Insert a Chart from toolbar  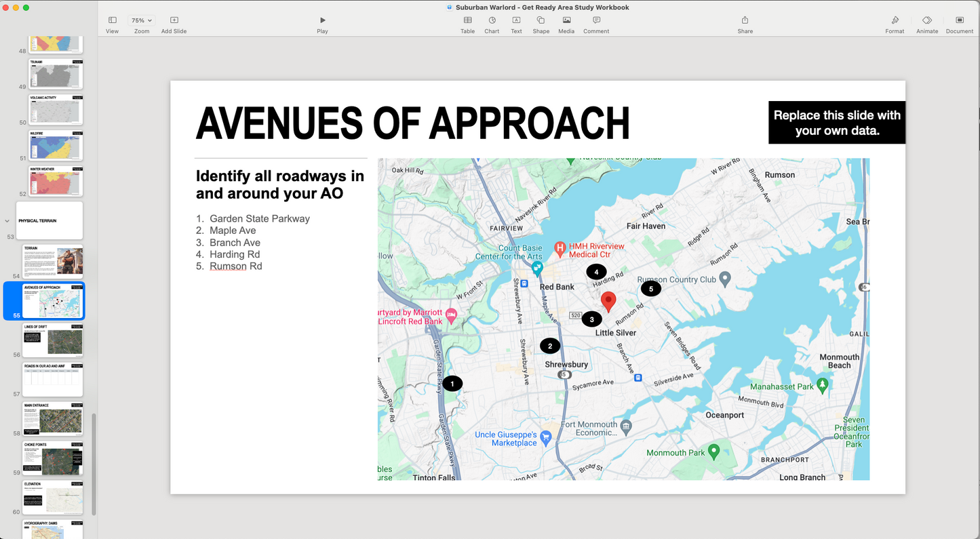[492, 24]
